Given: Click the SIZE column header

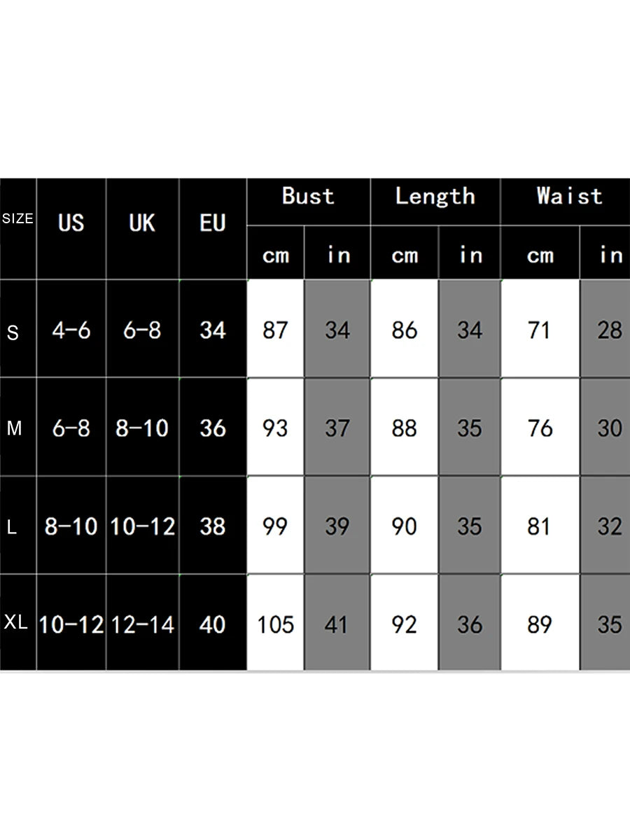Looking at the screenshot, I should [x=17, y=219].
